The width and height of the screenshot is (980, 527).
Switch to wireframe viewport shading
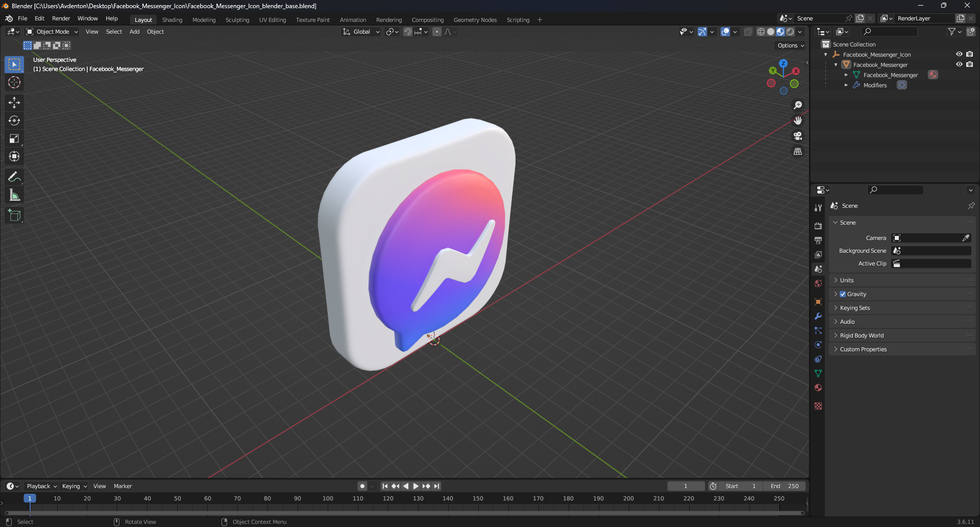click(x=761, y=32)
